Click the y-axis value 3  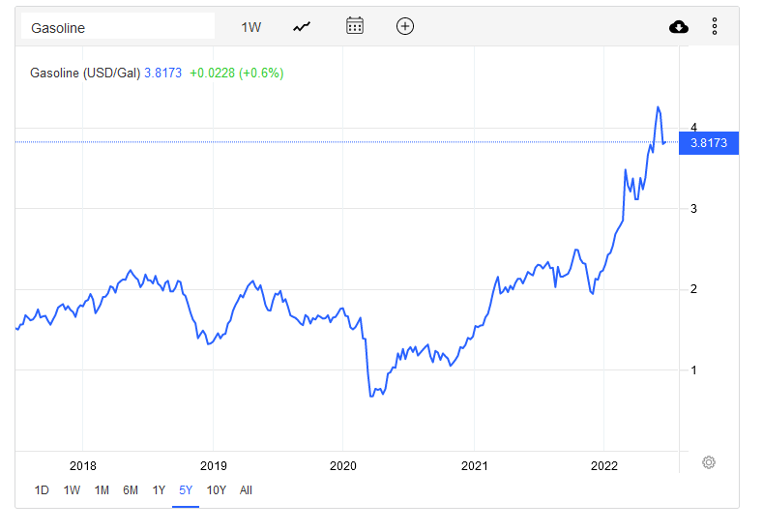point(694,209)
